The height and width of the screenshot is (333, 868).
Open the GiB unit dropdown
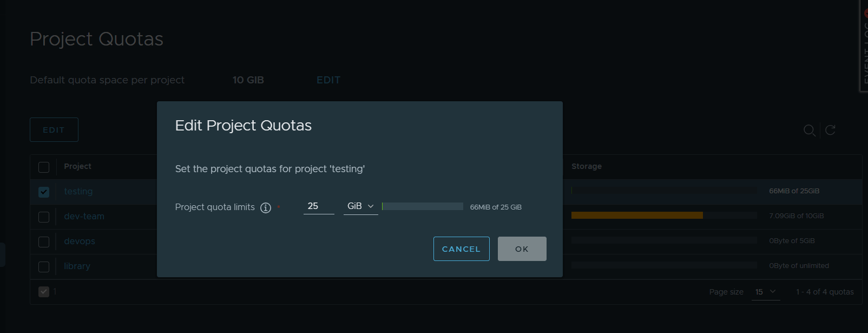click(360, 206)
